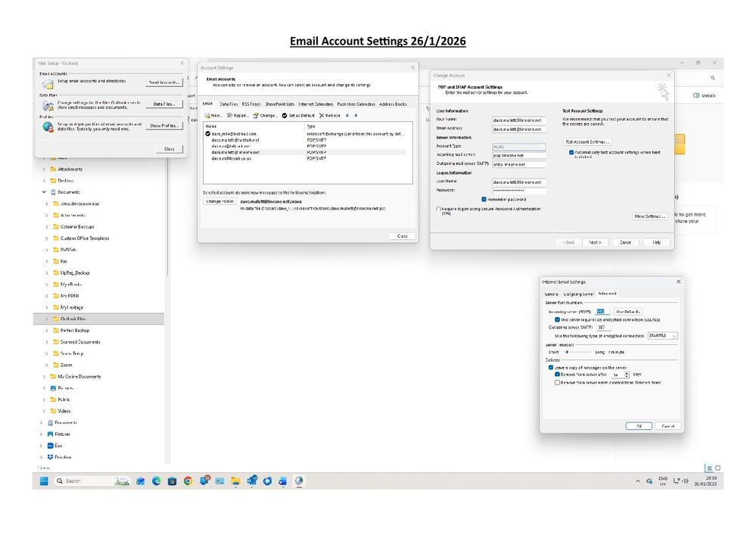Uncheck Remember password
The image size is (756, 535).
click(484, 199)
